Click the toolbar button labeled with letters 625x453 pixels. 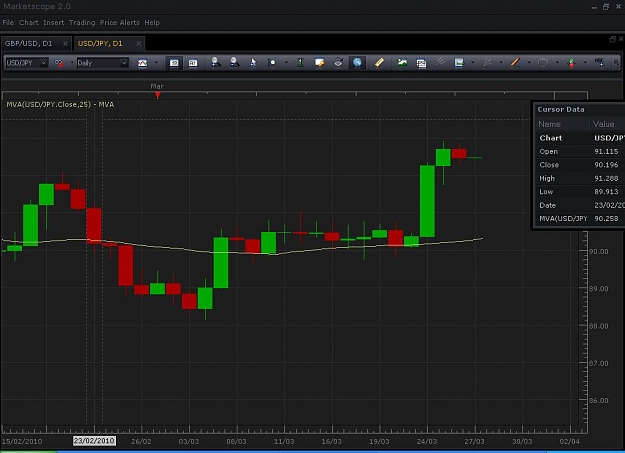pyautogui.click(x=193, y=63)
